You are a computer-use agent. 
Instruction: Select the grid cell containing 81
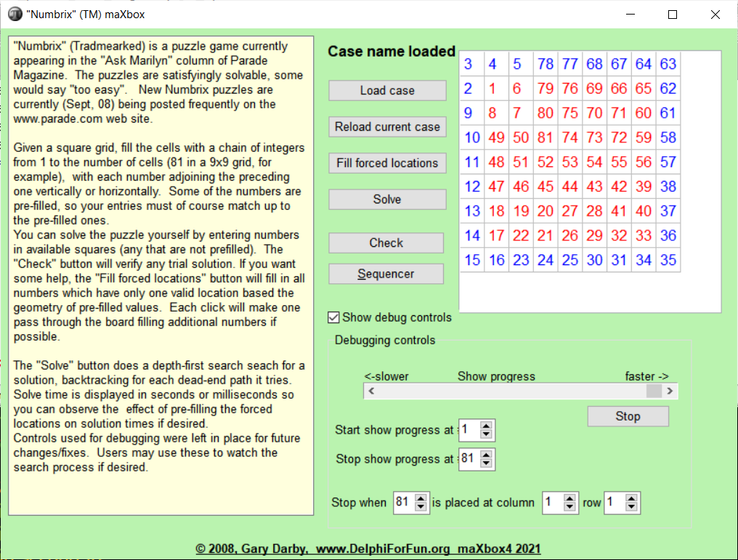545,137
